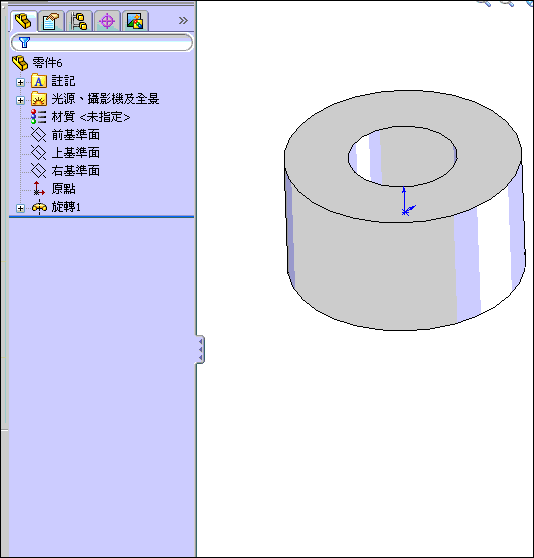Click the feature tree filter field
The height and width of the screenshot is (558, 534).
(102, 43)
